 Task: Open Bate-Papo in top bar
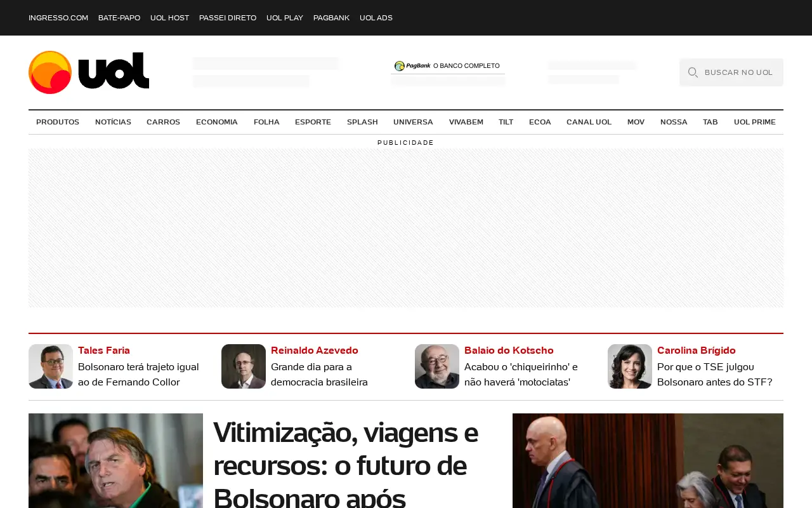point(119,18)
